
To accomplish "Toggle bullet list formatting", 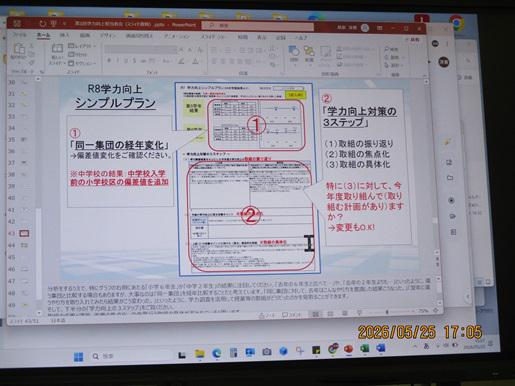I will point(214,51).
